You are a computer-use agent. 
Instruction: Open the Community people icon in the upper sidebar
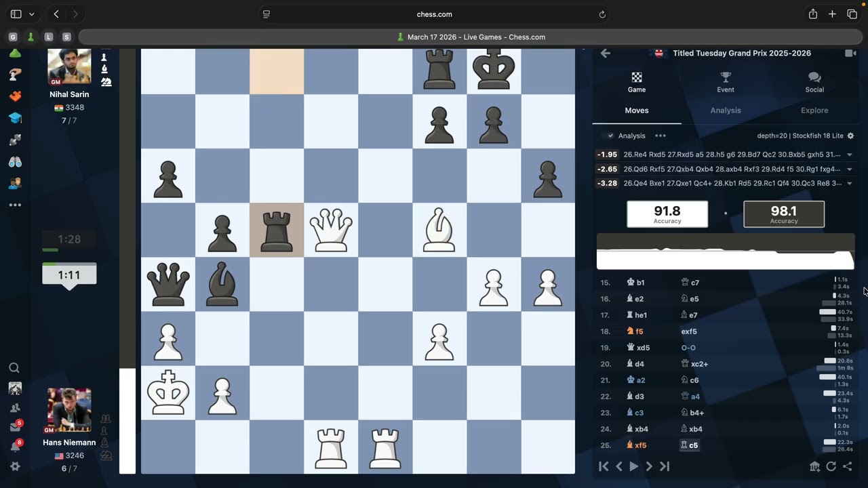[x=15, y=184]
